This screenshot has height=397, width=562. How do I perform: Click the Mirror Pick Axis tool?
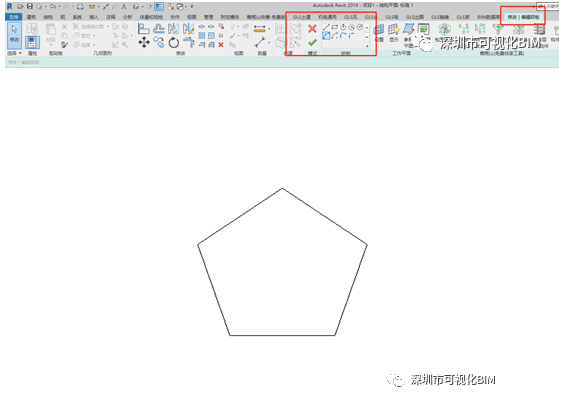tap(173, 29)
